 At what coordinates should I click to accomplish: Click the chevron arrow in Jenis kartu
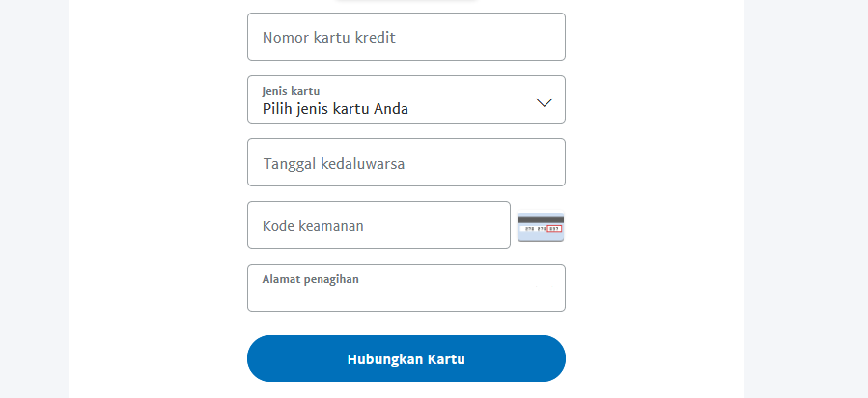544,101
